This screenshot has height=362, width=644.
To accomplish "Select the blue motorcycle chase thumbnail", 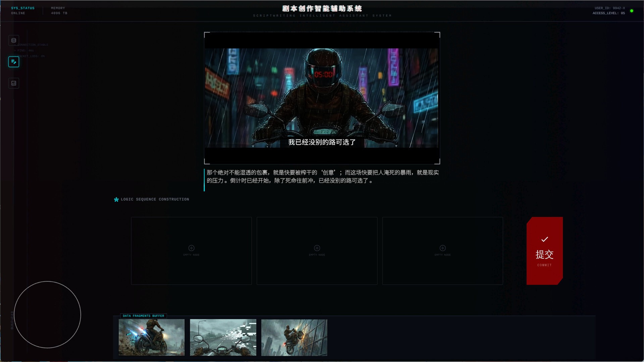I will pyautogui.click(x=151, y=338).
